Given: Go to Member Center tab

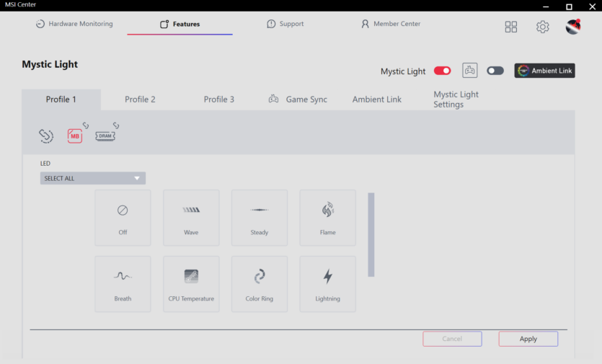Looking at the screenshot, I should click(391, 24).
